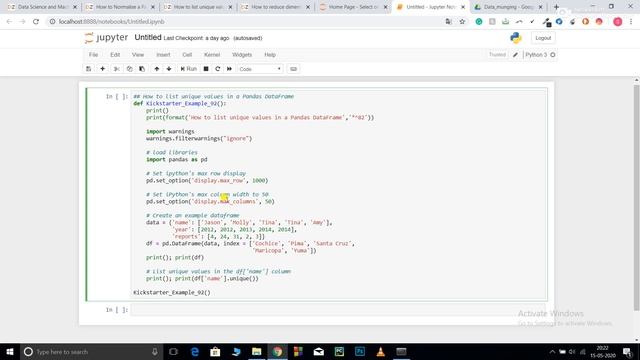Open VLC media player from taskbar
The image size is (640, 360).
click(380, 351)
